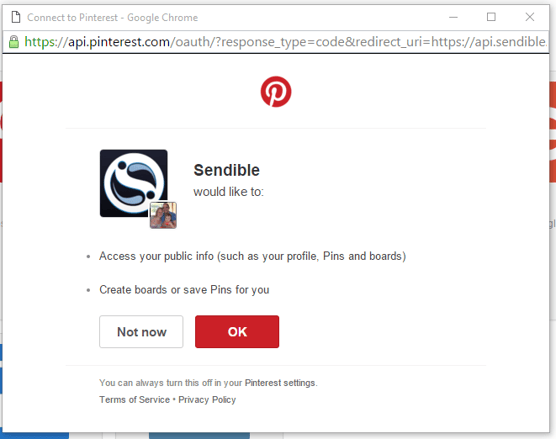The image size is (556, 439).
Task: Select the user profile photo thumbnail
Action: click(163, 215)
